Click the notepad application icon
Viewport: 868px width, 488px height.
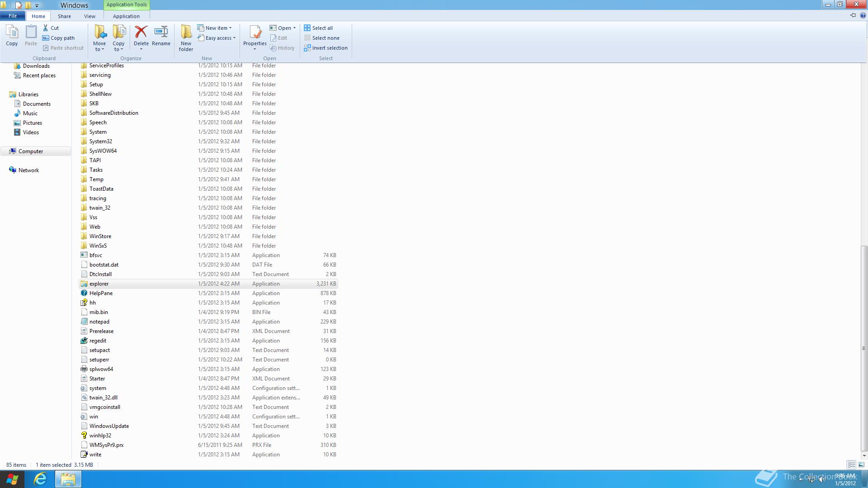(x=84, y=322)
